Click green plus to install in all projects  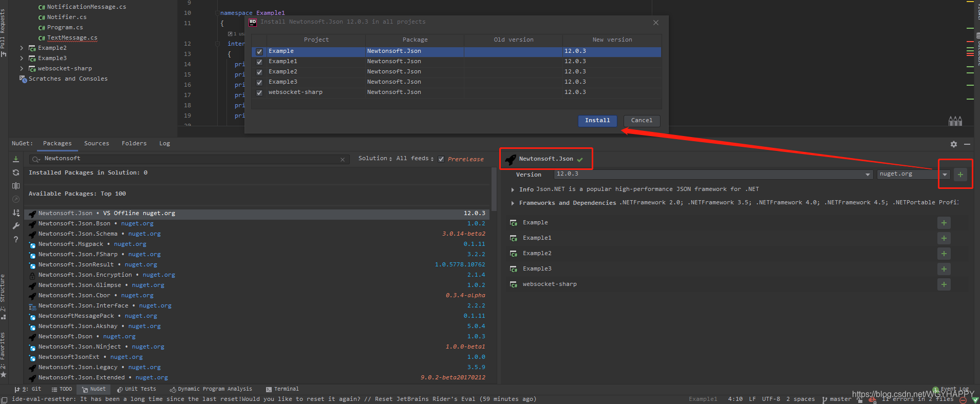click(x=960, y=175)
